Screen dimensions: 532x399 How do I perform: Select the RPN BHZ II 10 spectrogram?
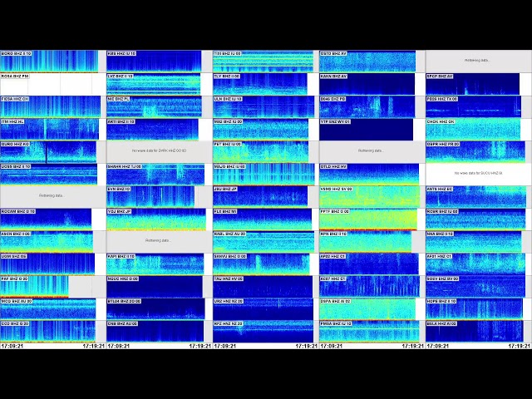pyautogui.click(x=366, y=242)
